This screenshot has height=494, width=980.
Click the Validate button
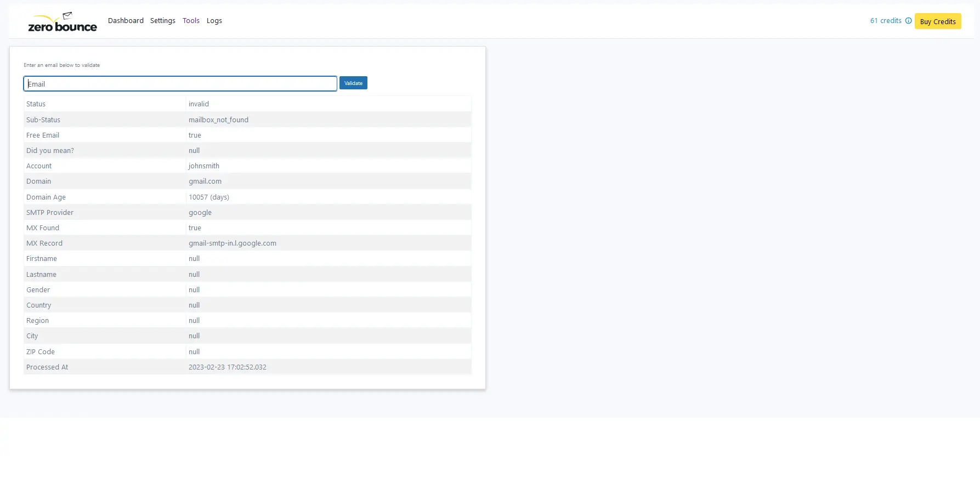point(353,83)
